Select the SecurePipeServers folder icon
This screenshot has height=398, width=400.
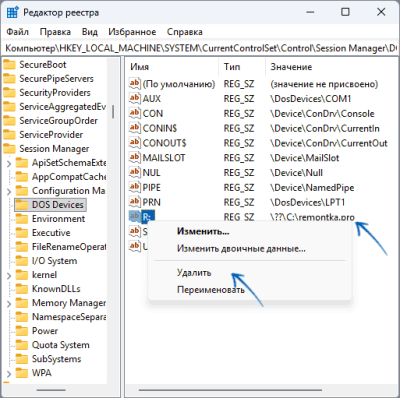point(9,79)
